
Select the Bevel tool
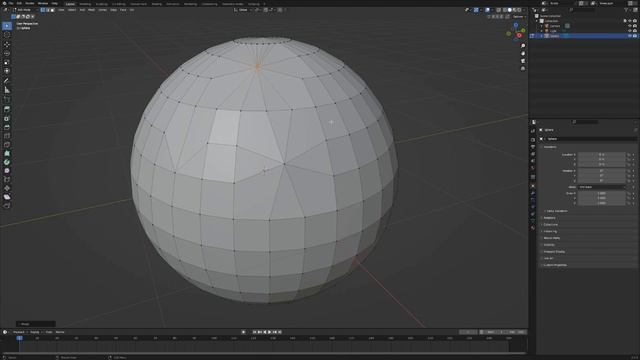(x=7, y=127)
